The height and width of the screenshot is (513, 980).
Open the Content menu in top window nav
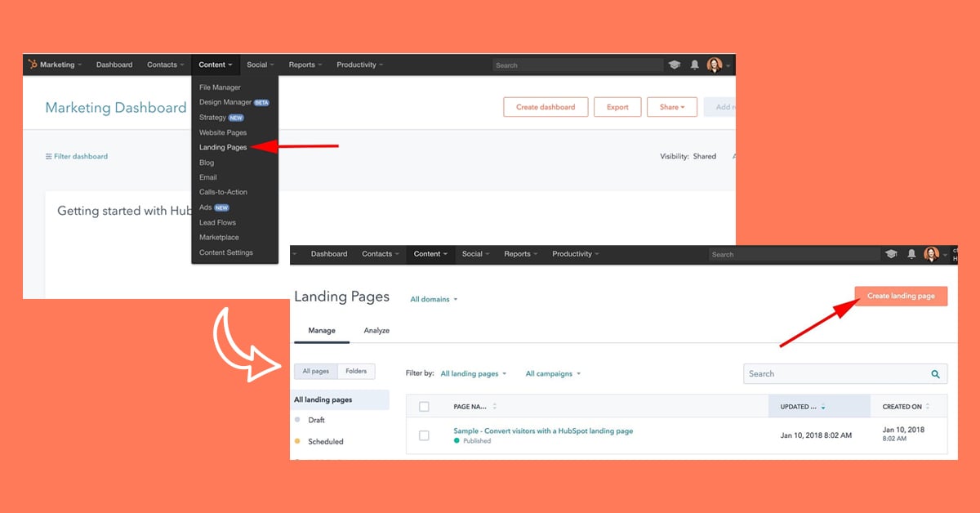pos(216,65)
